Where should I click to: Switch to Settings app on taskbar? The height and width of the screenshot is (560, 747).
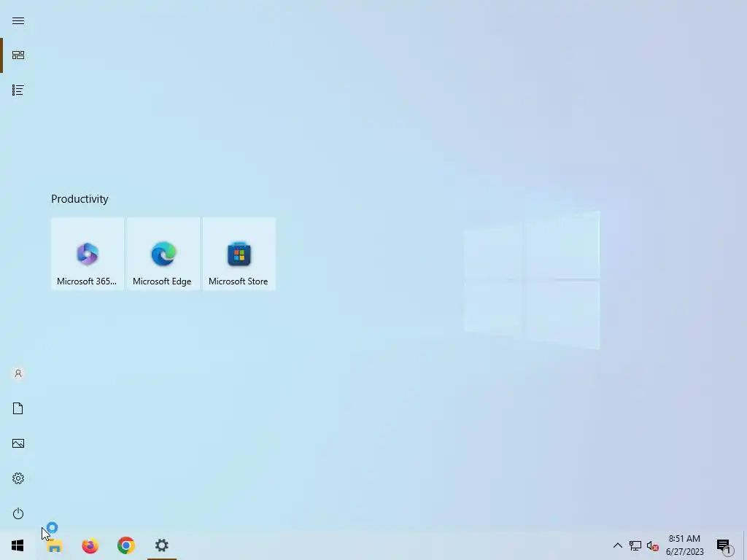click(x=162, y=545)
